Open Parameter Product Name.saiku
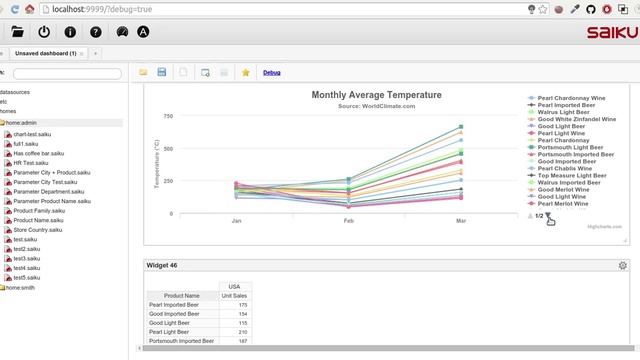The height and width of the screenshot is (360, 640). tap(52, 201)
